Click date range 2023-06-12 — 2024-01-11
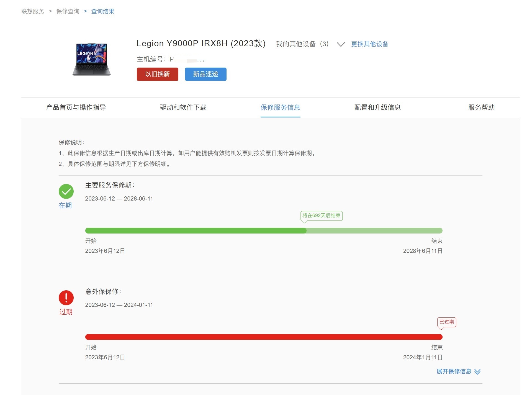This screenshot has width=532, height=395. [x=119, y=305]
